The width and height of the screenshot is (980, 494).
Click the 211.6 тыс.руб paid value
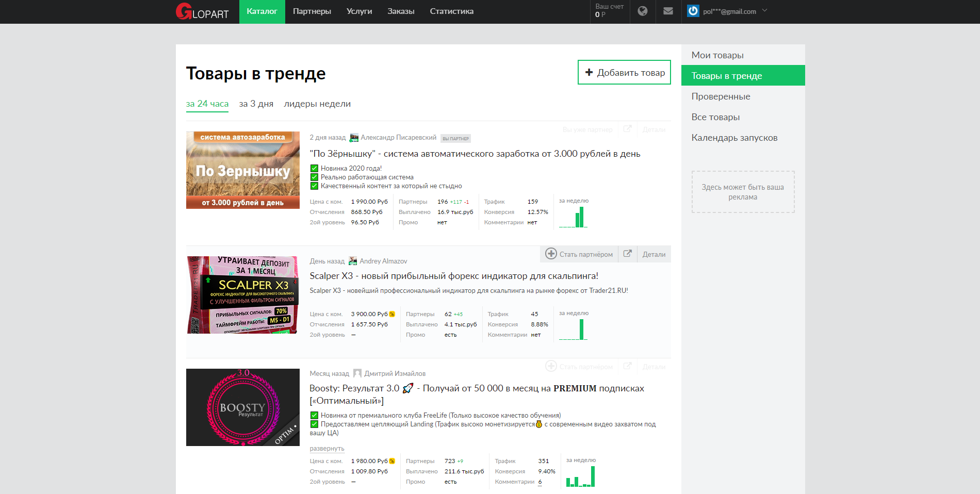[x=464, y=471]
